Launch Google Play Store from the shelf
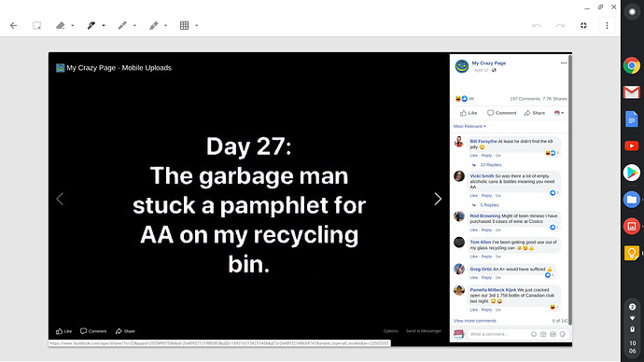This screenshot has width=644, height=362. pyautogui.click(x=632, y=173)
